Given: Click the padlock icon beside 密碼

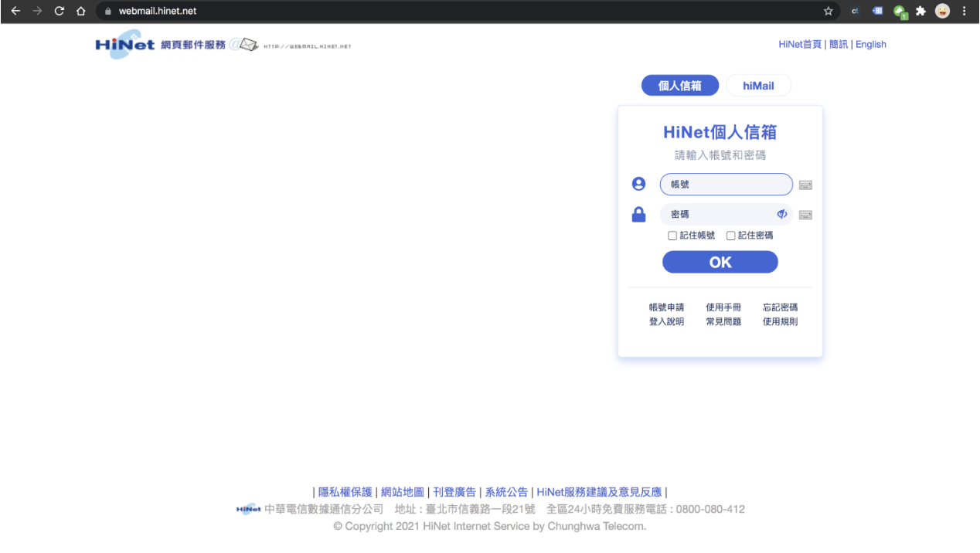Looking at the screenshot, I should coord(638,214).
